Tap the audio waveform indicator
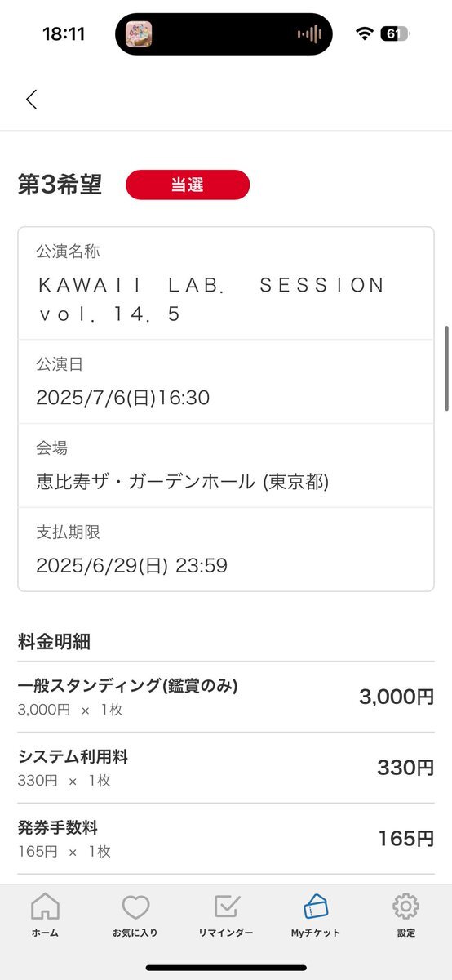This screenshot has height=980, width=452. click(x=309, y=34)
